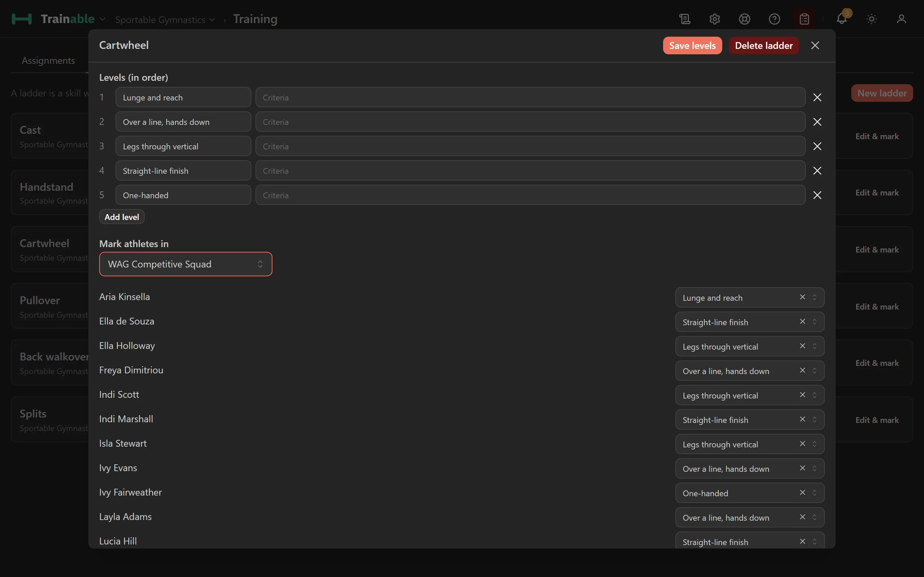Screen dimensions: 924x577
Task: Expand Freya Dimitriou's level dropdown
Action: point(814,371)
